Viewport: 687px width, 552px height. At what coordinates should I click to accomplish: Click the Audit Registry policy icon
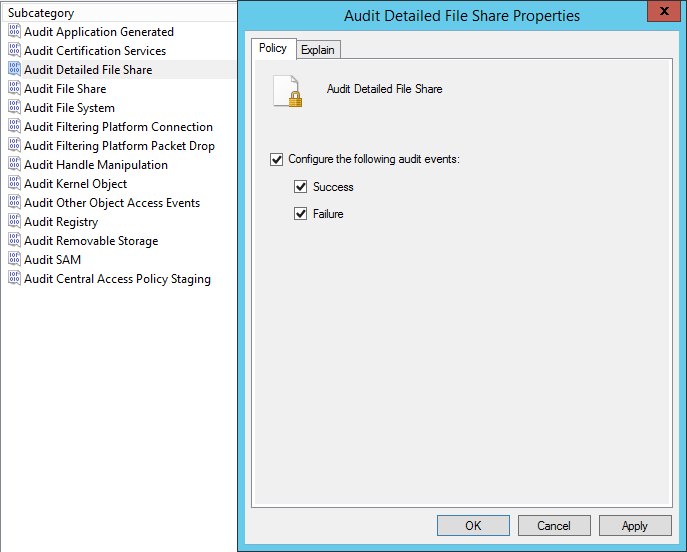14,221
